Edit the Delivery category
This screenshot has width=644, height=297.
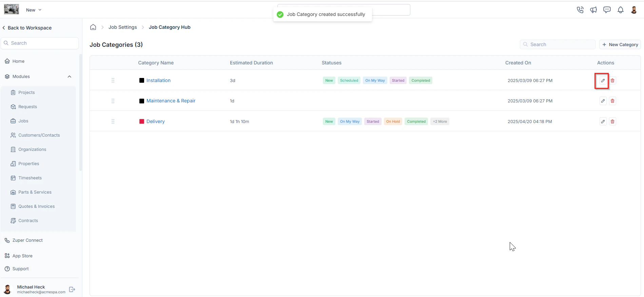tap(603, 121)
